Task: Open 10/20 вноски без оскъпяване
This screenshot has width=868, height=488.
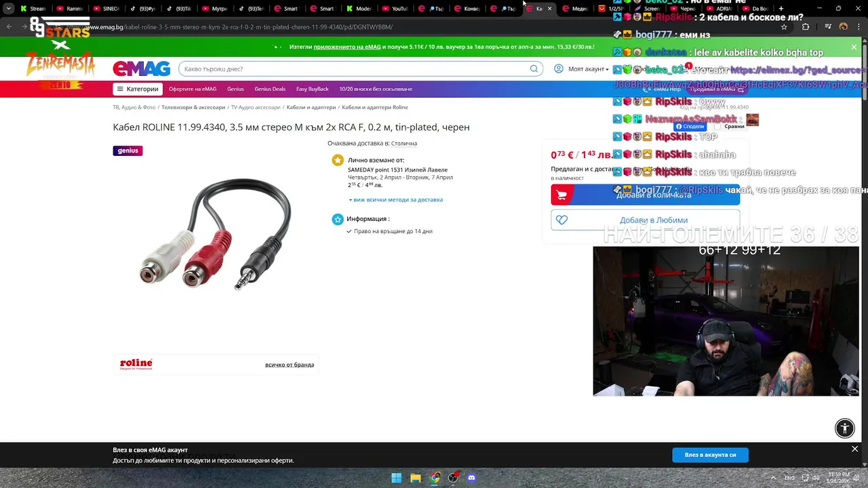Action: coord(376,89)
